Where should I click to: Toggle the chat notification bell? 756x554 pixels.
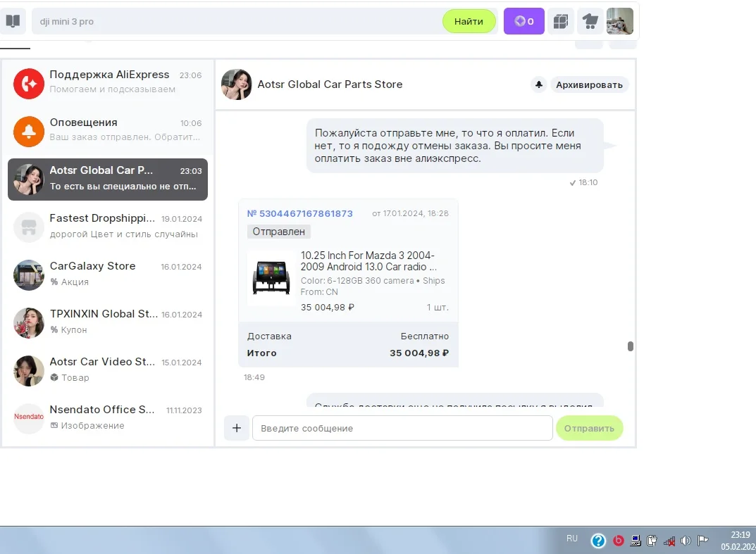click(538, 84)
